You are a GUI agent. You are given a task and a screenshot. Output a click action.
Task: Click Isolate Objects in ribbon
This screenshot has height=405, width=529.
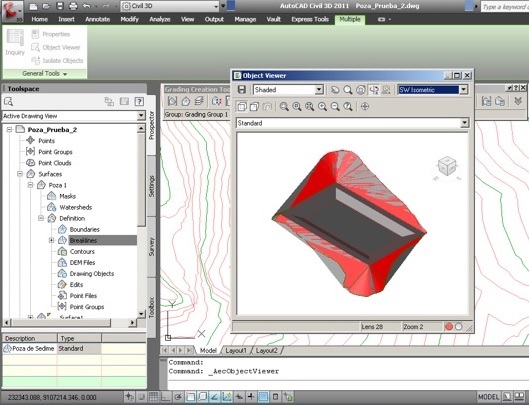pos(57,60)
